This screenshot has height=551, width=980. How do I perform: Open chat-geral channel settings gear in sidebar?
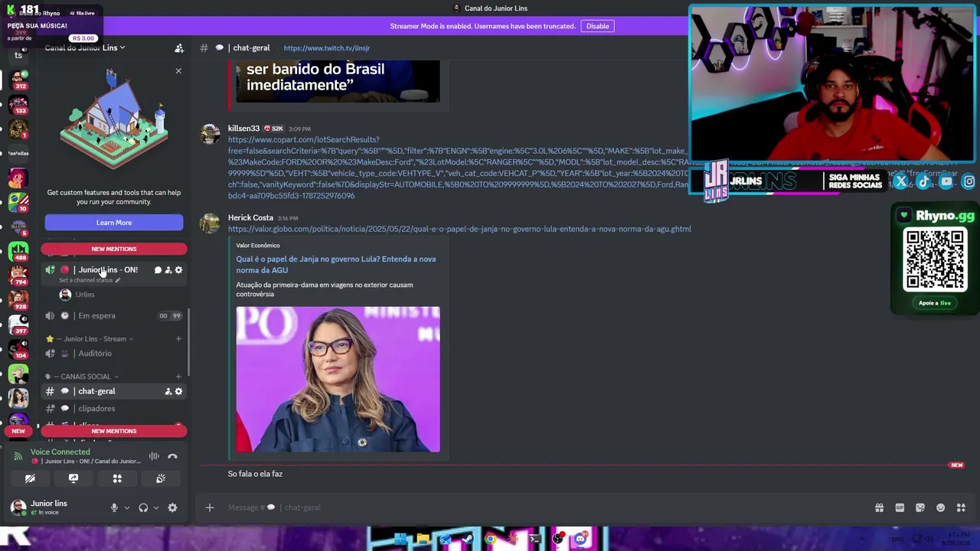click(x=178, y=392)
